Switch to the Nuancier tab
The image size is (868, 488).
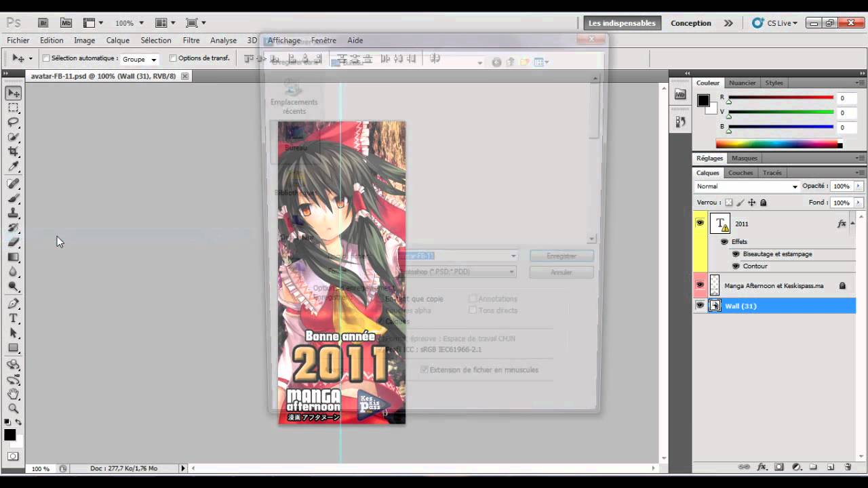pos(743,83)
